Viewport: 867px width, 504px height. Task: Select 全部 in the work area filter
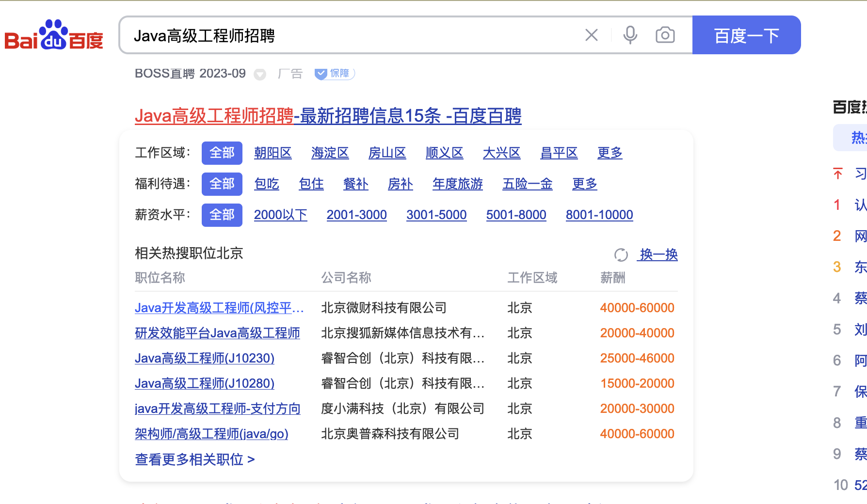click(222, 153)
